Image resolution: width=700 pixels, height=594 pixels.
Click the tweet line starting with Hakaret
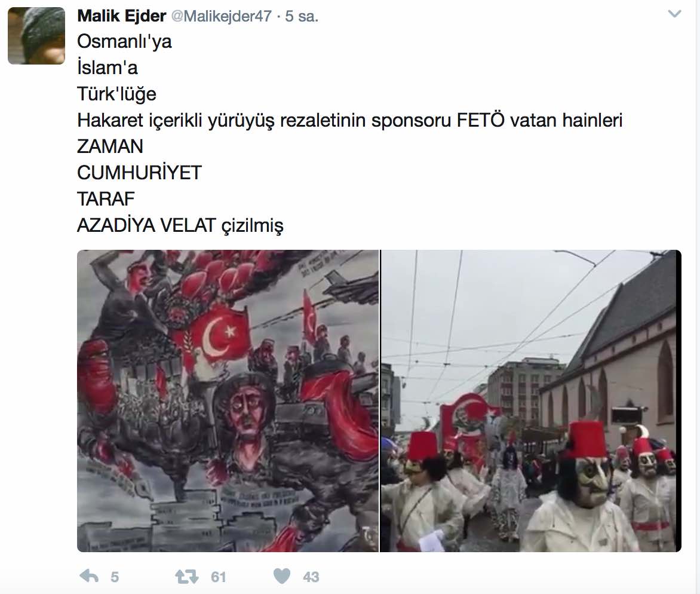[x=349, y=121]
